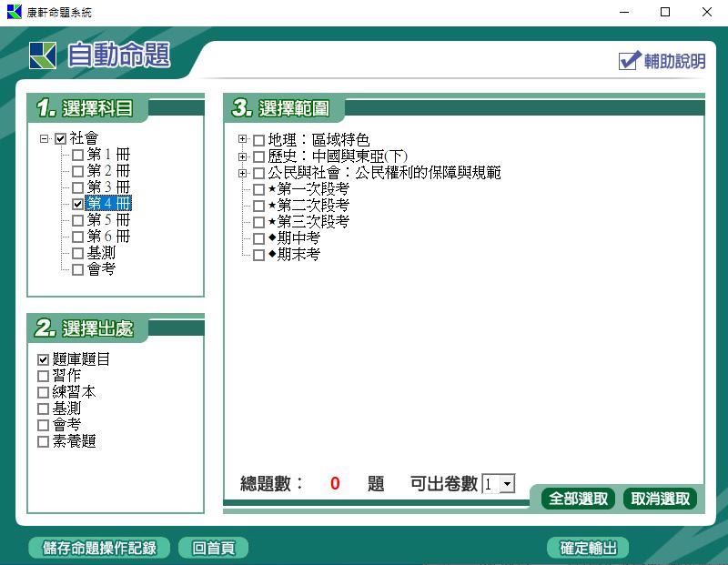The width and height of the screenshot is (728, 565).
Task: Go back via 回首頁 button
Action: pos(214,548)
